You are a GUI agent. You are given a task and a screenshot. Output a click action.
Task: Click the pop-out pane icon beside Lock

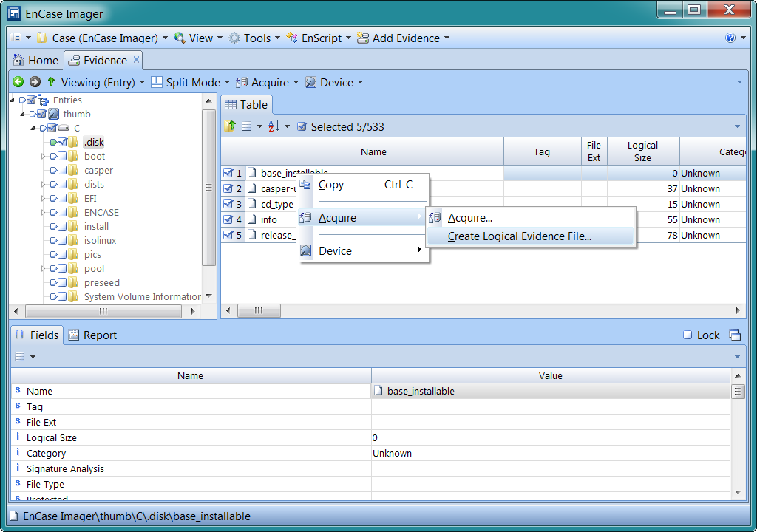(x=735, y=335)
